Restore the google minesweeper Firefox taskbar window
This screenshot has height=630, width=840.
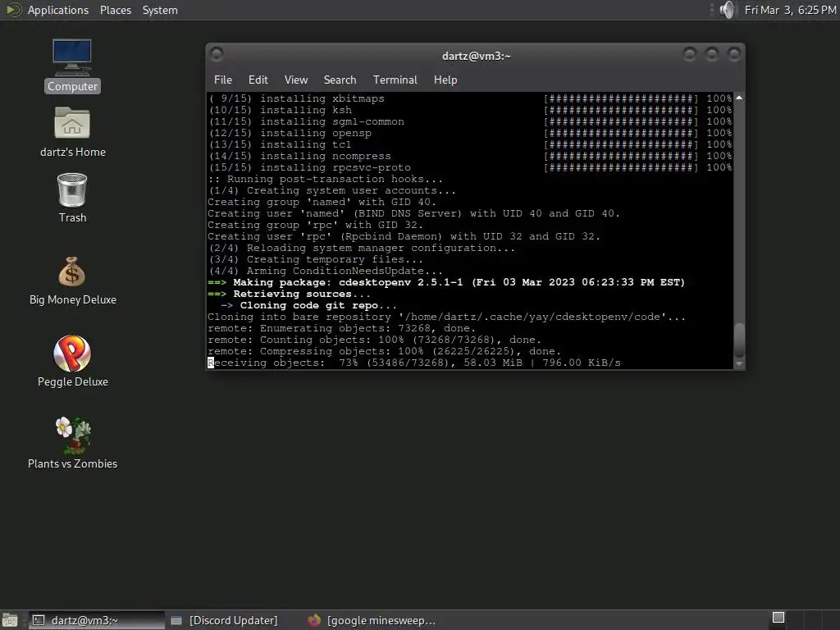point(372,620)
